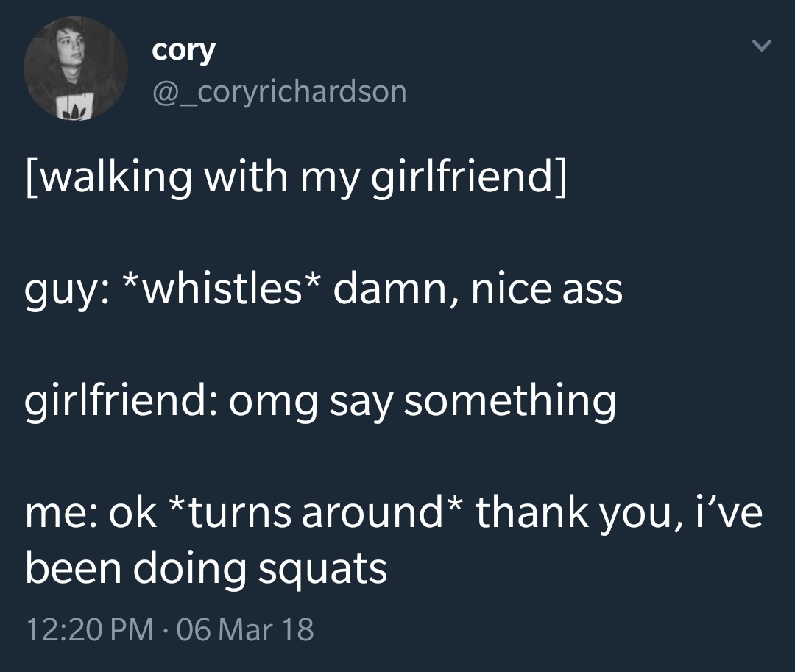
Task: Visit the @_coryrichardson handle
Action: (x=280, y=92)
